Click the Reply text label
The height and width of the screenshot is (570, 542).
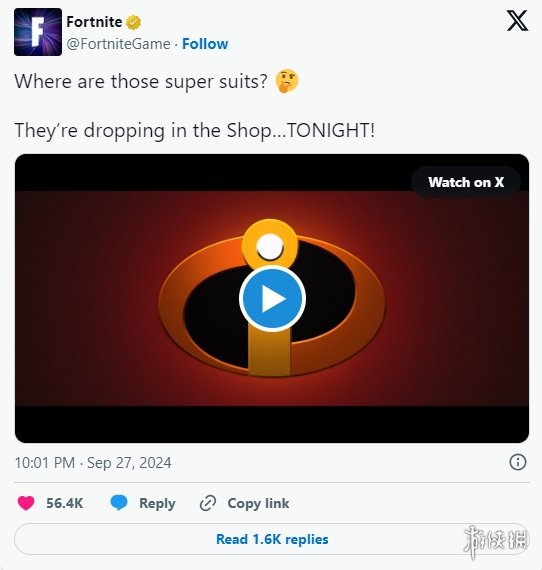[157, 503]
